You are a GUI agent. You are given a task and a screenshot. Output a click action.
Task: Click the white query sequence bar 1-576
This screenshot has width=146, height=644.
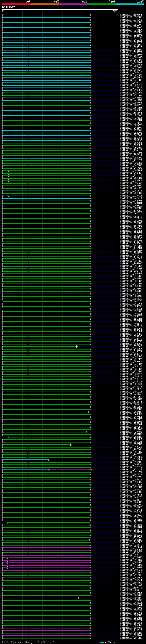coord(60,10)
